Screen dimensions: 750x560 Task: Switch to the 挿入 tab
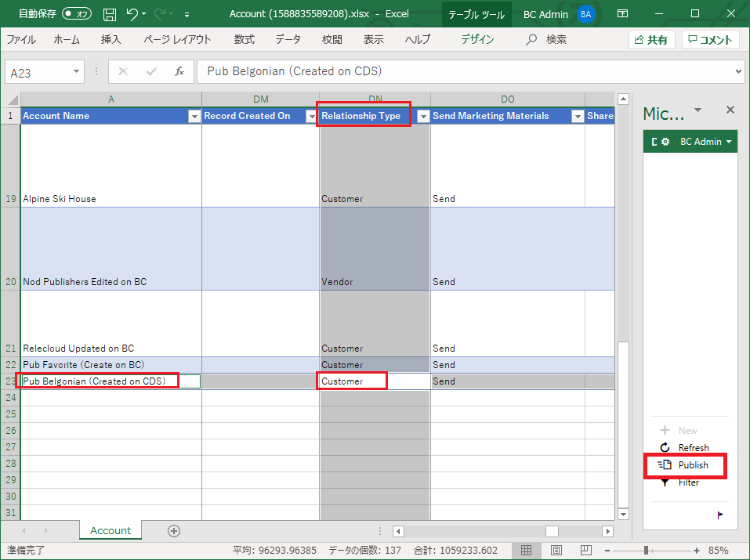coord(111,40)
